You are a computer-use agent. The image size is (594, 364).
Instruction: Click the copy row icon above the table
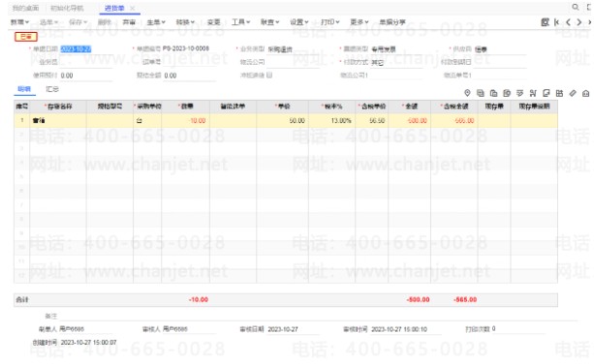[481, 93]
